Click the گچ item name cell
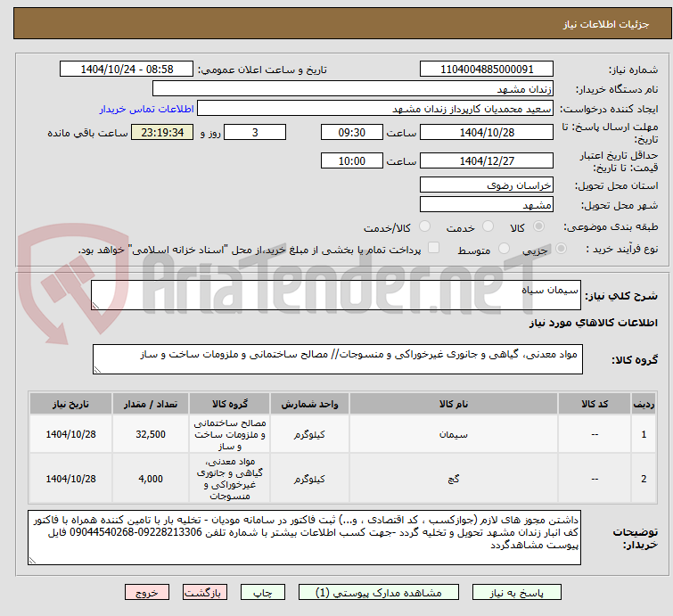Screen dimensions: 673x616 tap(454, 479)
